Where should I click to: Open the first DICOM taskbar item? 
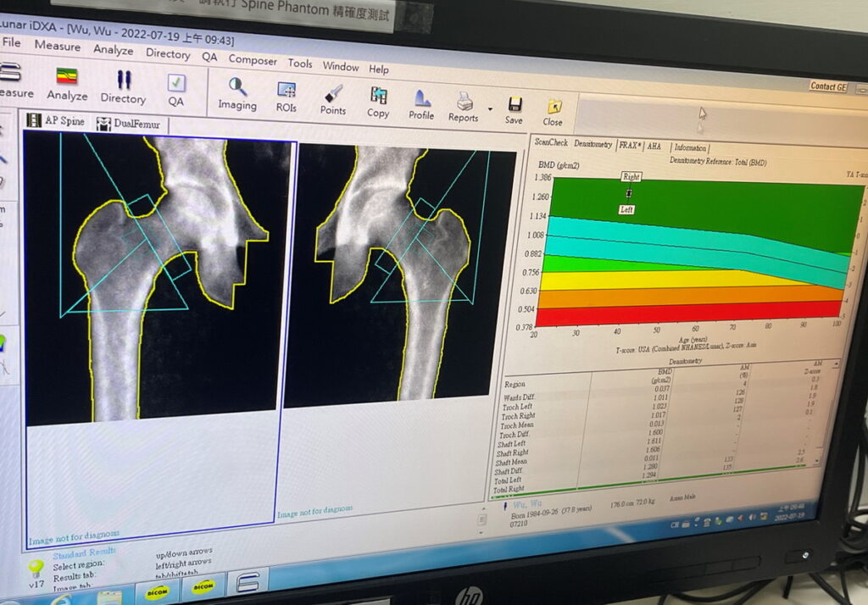pyautogui.click(x=157, y=592)
